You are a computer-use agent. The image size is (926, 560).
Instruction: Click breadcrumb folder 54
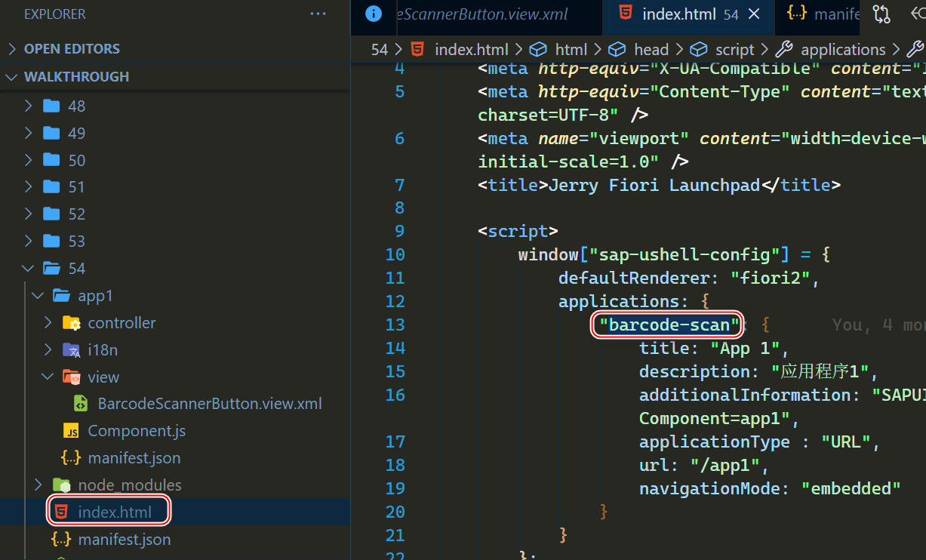pyautogui.click(x=380, y=50)
